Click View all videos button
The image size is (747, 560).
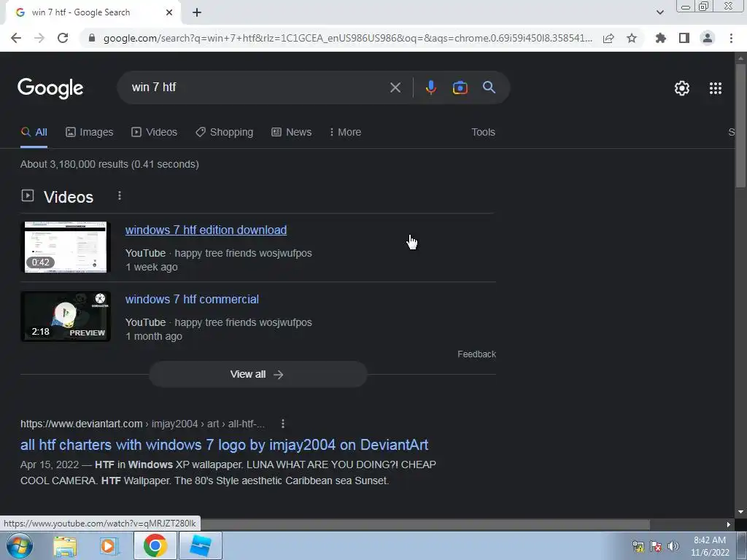coord(258,374)
